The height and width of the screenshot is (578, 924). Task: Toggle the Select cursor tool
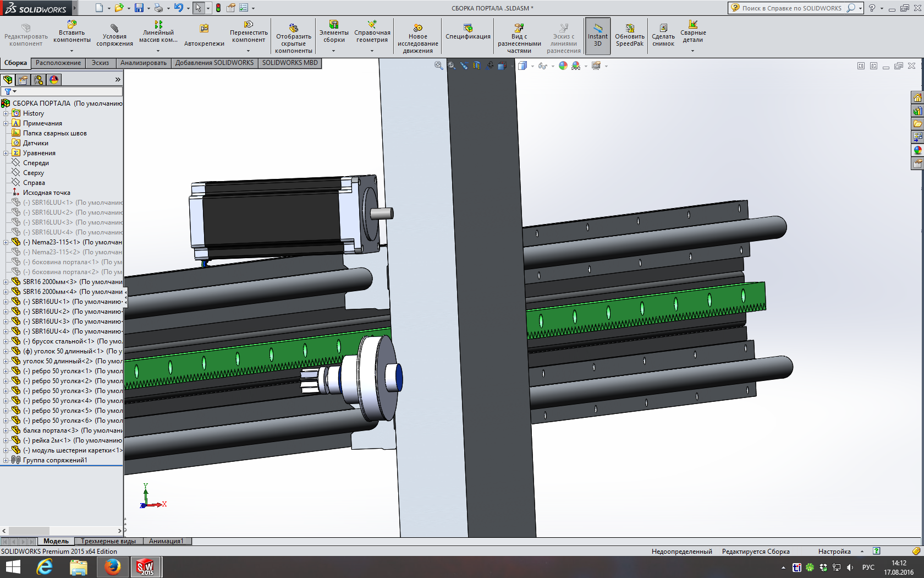tap(198, 8)
